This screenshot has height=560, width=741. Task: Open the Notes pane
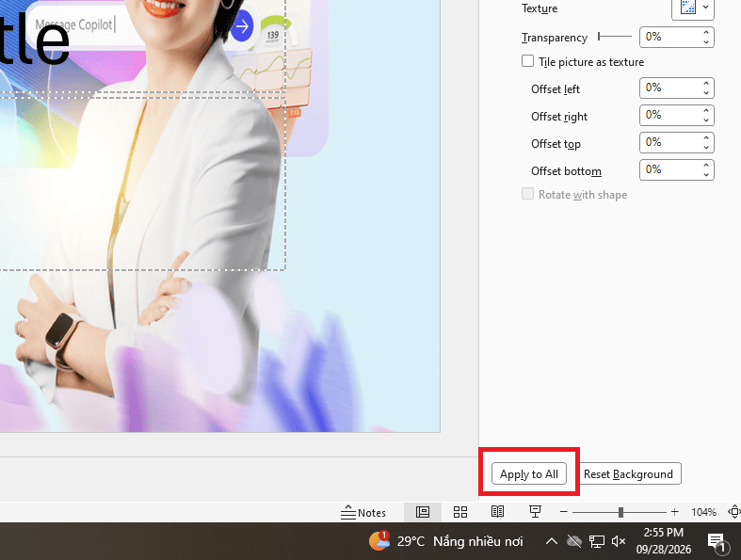pyautogui.click(x=362, y=512)
